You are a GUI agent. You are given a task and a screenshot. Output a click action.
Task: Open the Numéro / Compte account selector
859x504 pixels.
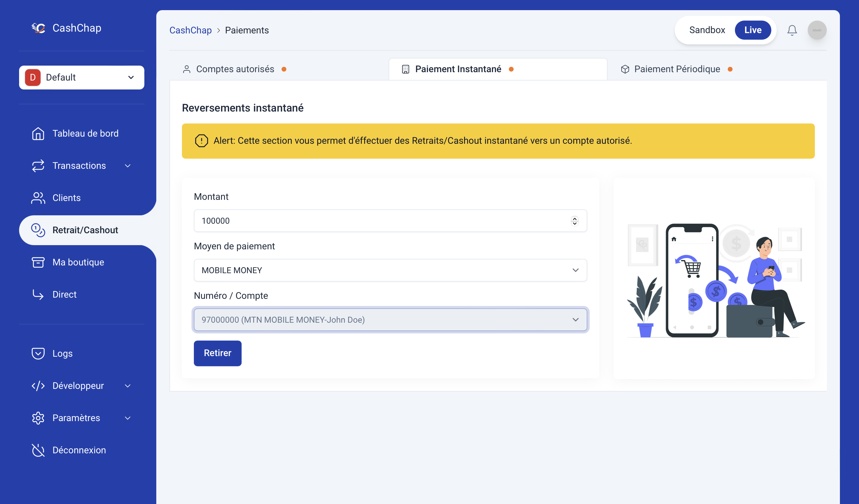[390, 319]
